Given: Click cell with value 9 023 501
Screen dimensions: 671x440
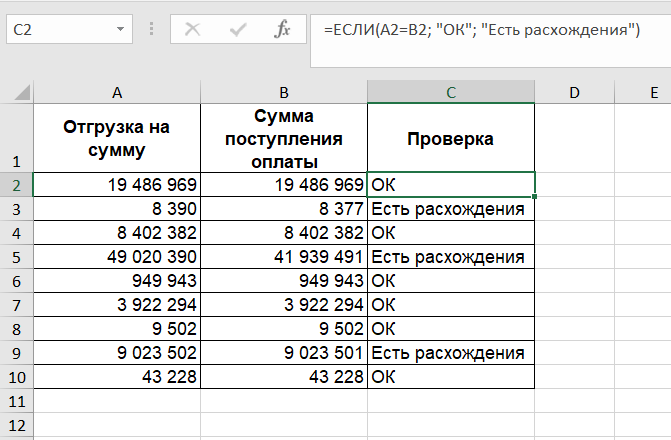Looking at the screenshot, I should point(284,353).
